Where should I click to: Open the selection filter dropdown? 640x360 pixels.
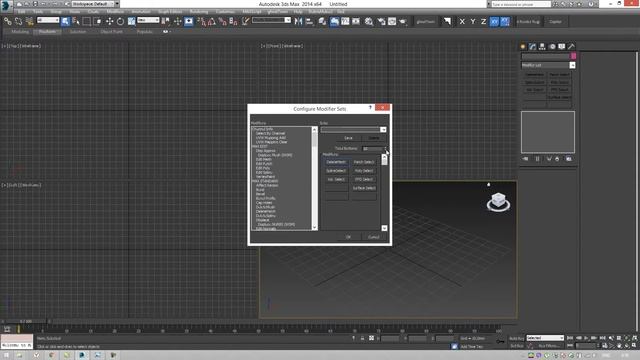(48, 20)
